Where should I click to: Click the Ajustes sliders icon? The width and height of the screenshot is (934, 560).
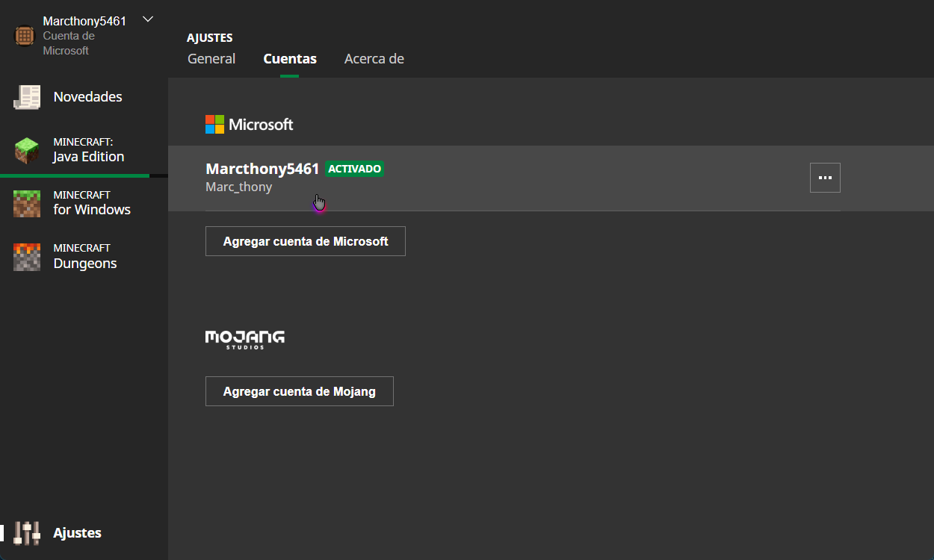pos(27,533)
